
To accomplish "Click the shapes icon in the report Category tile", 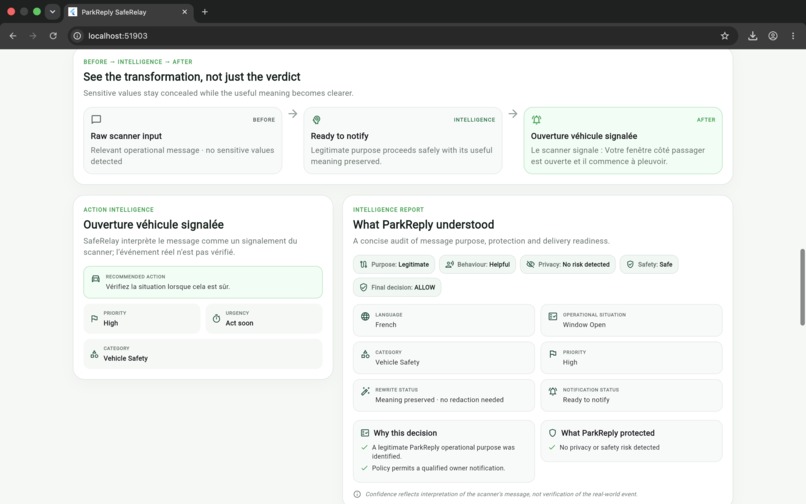I will point(365,354).
